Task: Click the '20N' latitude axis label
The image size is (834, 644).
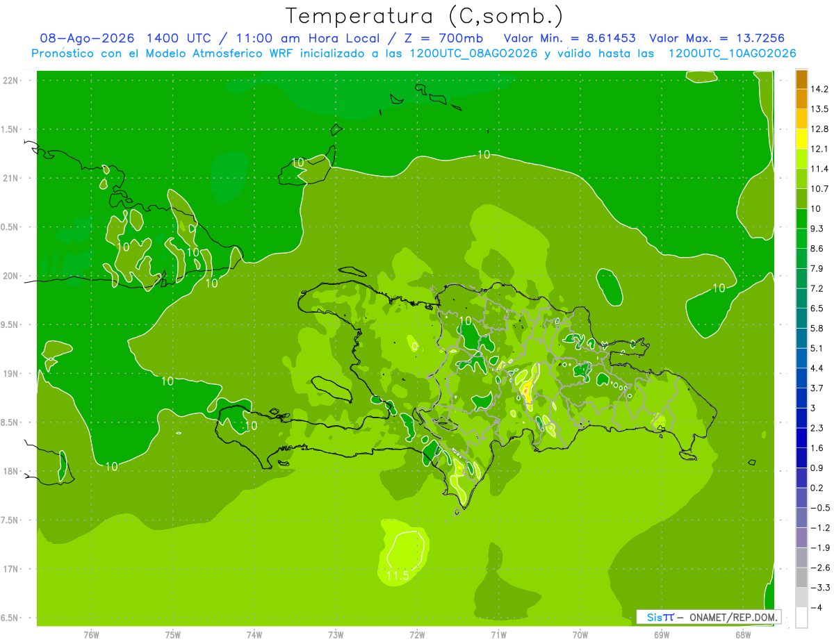Action: (11, 276)
